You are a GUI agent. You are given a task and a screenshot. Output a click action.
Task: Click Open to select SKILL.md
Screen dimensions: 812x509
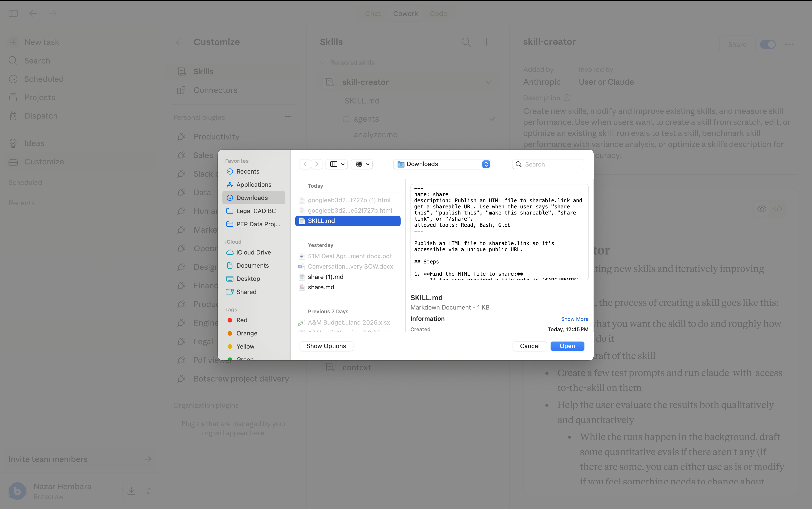[x=567, y=346]
